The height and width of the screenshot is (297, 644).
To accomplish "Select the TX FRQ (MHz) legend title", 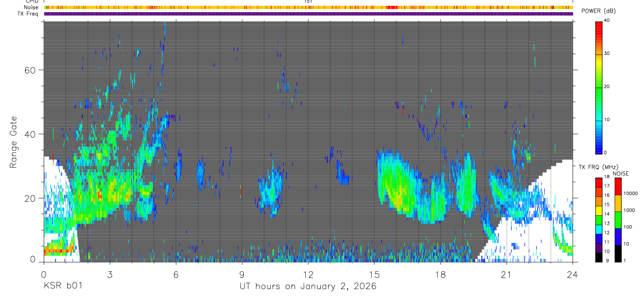I will [x=599, y=167].
